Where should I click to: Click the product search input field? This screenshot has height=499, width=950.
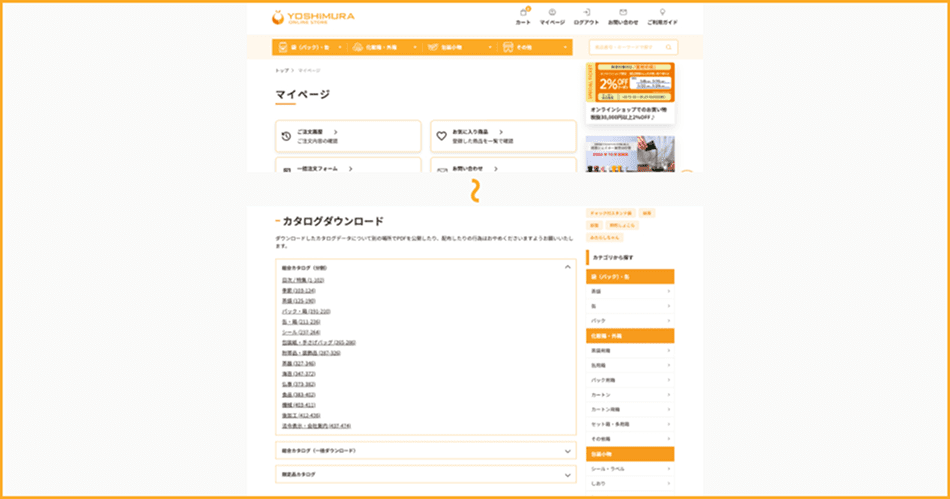coord(626,47)
